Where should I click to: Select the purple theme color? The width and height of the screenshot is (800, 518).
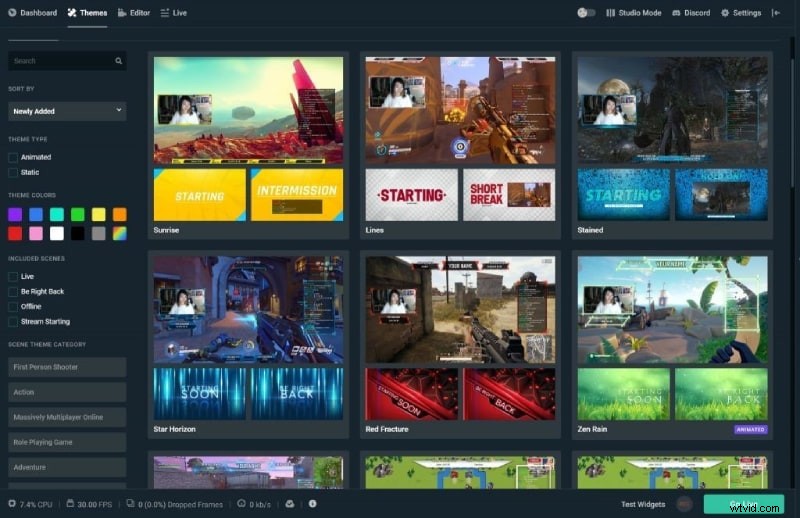pos(15,214)
